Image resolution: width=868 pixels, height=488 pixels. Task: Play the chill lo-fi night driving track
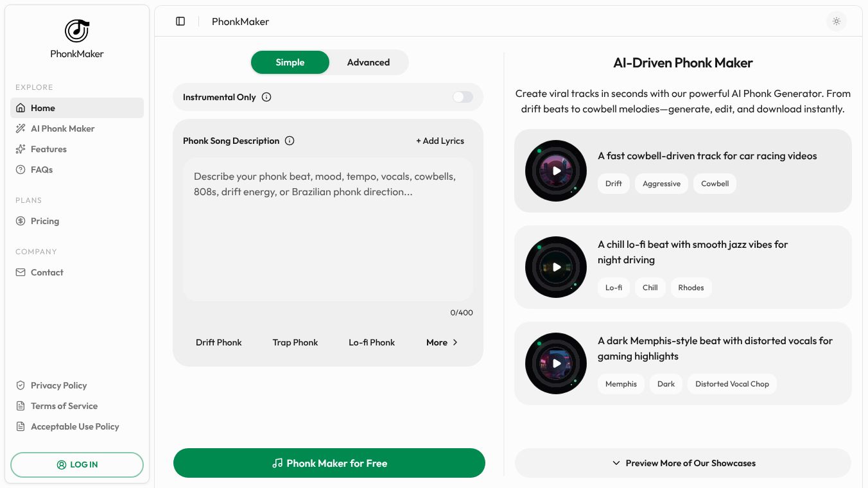(x=556, y=267)
